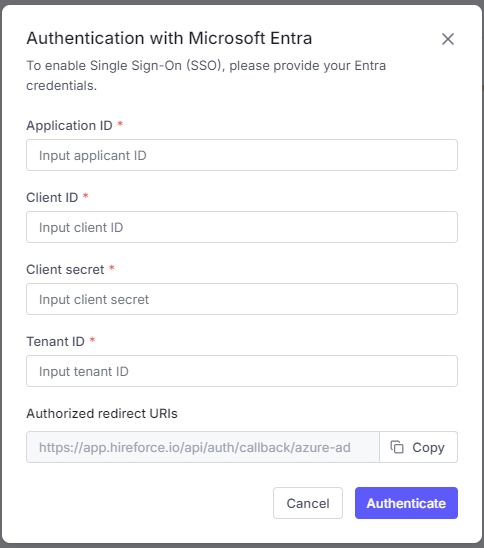Click the red asterisk beside Tenant ID

pos(92,340)
